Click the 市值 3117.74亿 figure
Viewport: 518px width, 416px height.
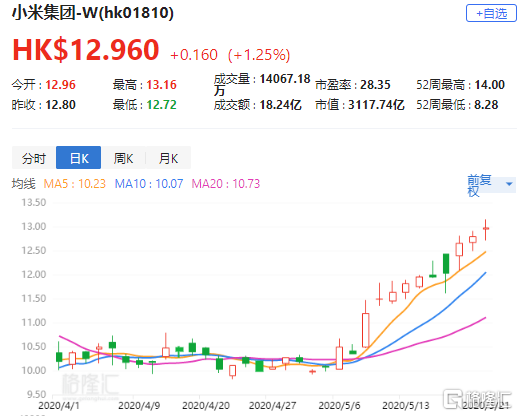coord(376,105)
